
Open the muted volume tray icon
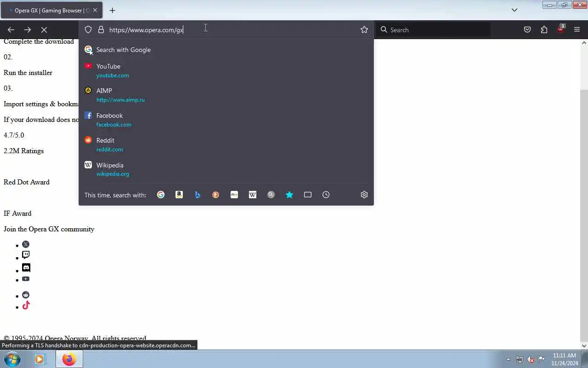click(530, 359)
